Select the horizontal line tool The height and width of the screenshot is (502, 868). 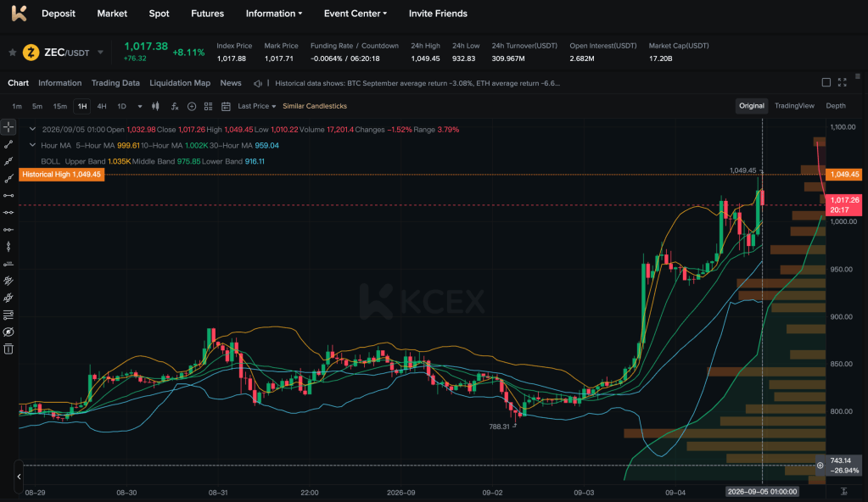coord(8,213)
